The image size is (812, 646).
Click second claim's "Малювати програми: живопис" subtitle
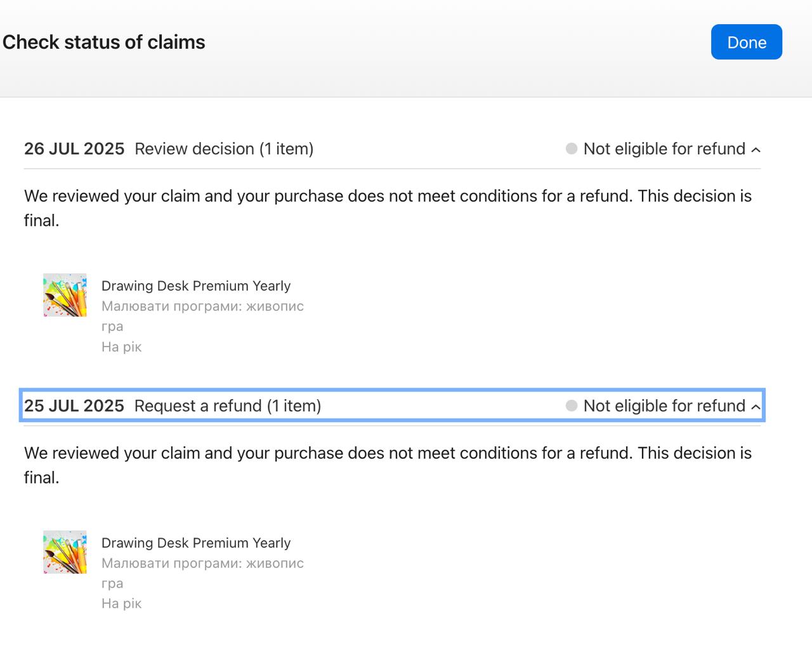coord(202,563)
